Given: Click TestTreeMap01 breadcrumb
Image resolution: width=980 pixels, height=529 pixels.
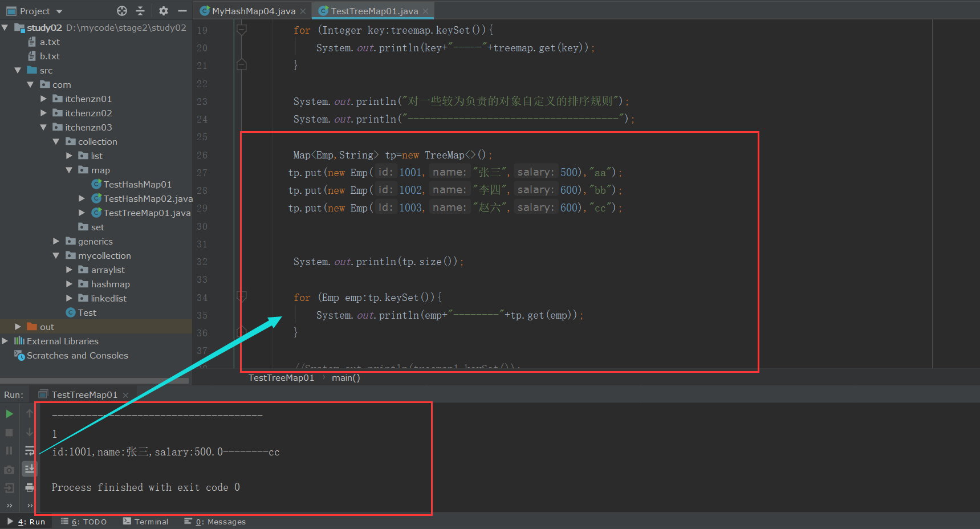Looking at the screenshot, I should pyautogui.click(x=281, y=377).
